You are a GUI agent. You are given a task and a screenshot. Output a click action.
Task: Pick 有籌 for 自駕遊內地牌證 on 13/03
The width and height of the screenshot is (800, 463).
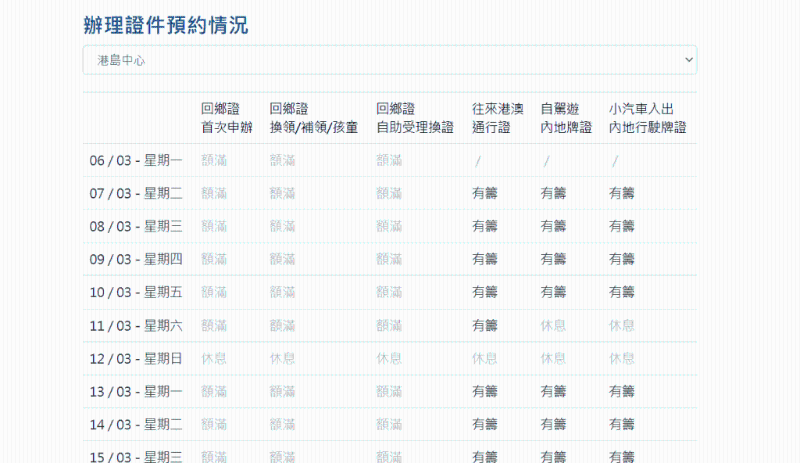click(x=553, y=391)
